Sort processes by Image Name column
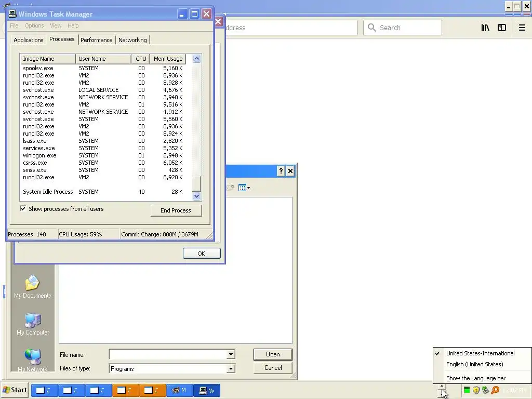The height and width of the screenshot is (399, 532). click(48, 59)
